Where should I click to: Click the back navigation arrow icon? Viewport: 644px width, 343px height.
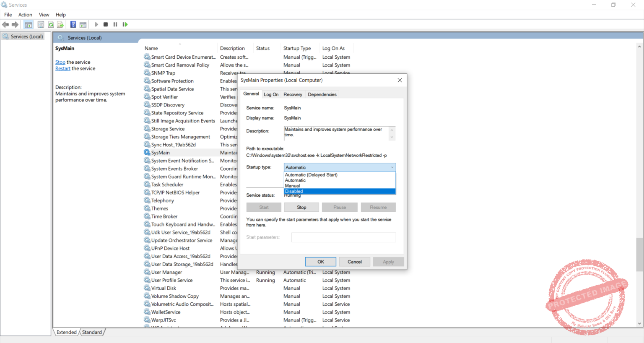(x=5, y=24)
